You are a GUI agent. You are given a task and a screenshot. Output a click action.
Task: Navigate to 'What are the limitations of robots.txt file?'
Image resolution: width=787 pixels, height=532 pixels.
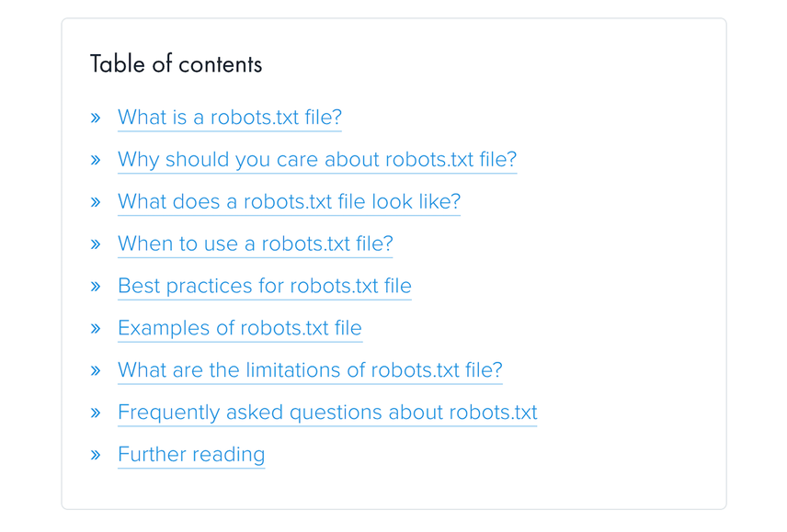point(310,370)
